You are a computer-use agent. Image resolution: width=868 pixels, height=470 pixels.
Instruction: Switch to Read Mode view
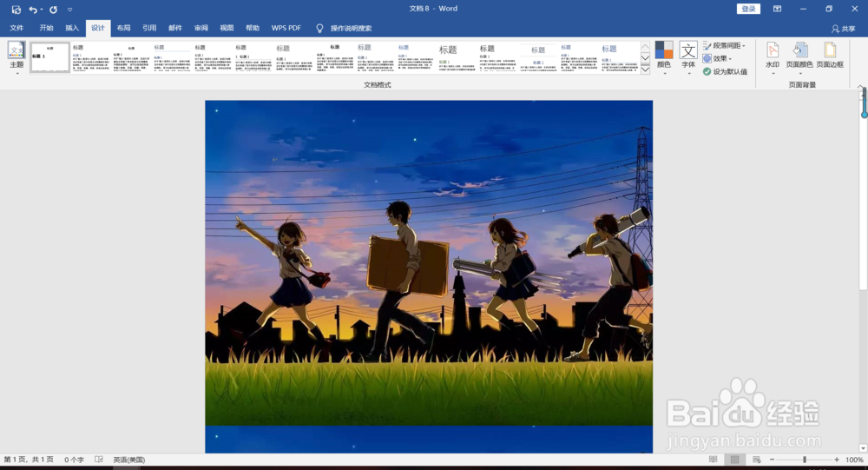[x=713, y=460]
